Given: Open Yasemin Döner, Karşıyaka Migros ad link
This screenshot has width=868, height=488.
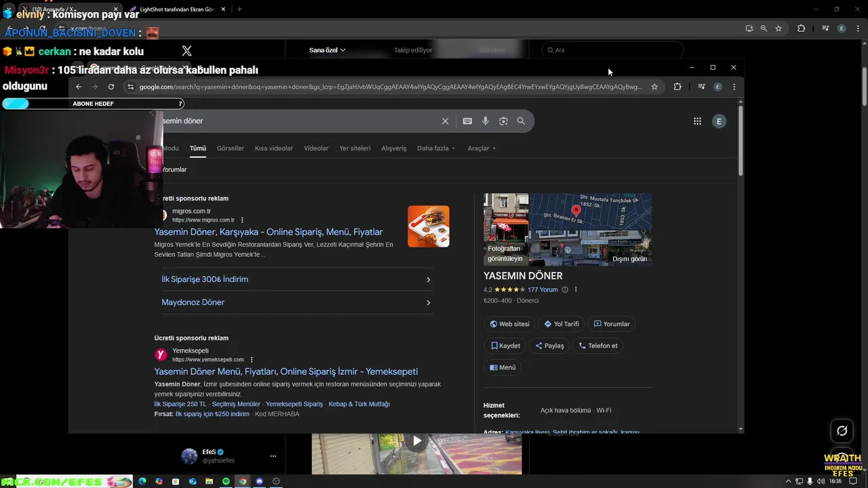Looking at the screenshot, I should click(x=269, y=232).
